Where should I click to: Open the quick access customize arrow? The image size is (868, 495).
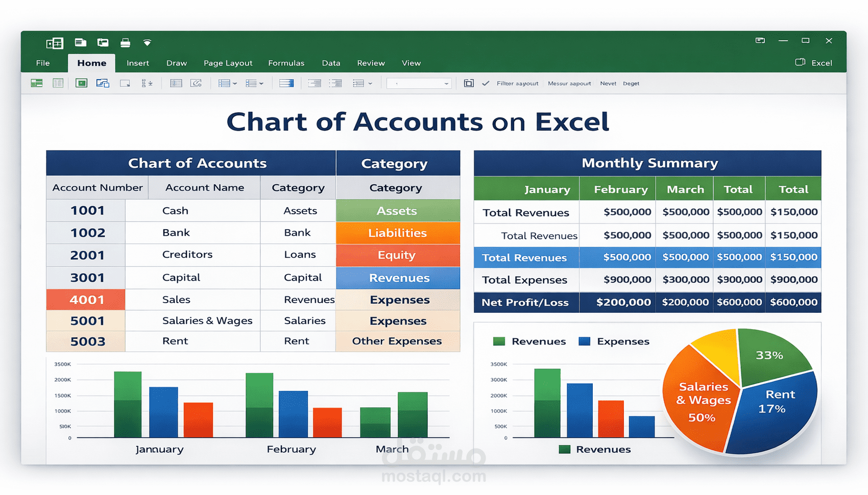tap(147, 43)
